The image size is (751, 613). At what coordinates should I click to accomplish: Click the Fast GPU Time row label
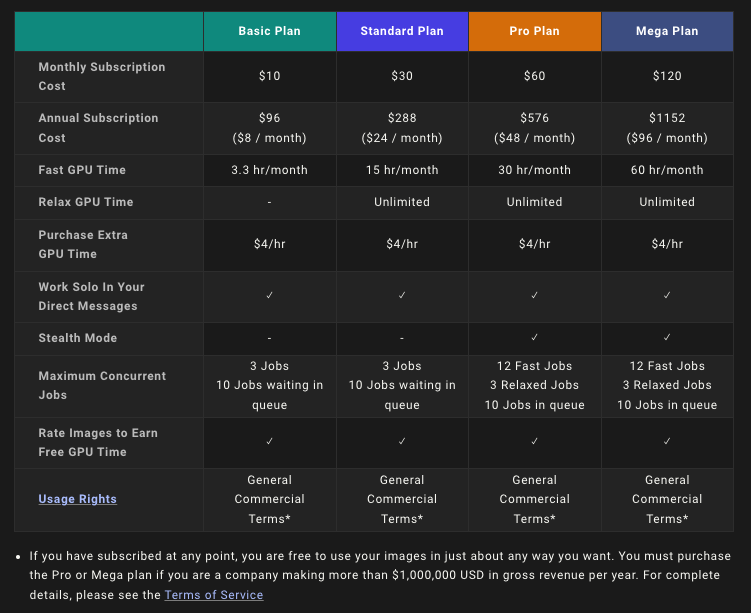click(82, 170)
